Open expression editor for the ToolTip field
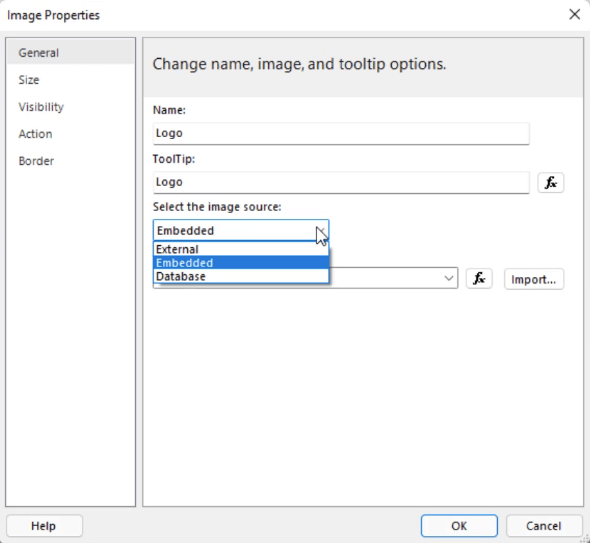 [550, 183]
